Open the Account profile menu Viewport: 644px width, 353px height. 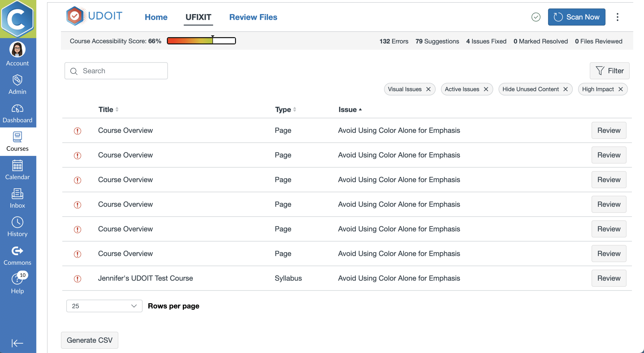(x=17, y=54)
